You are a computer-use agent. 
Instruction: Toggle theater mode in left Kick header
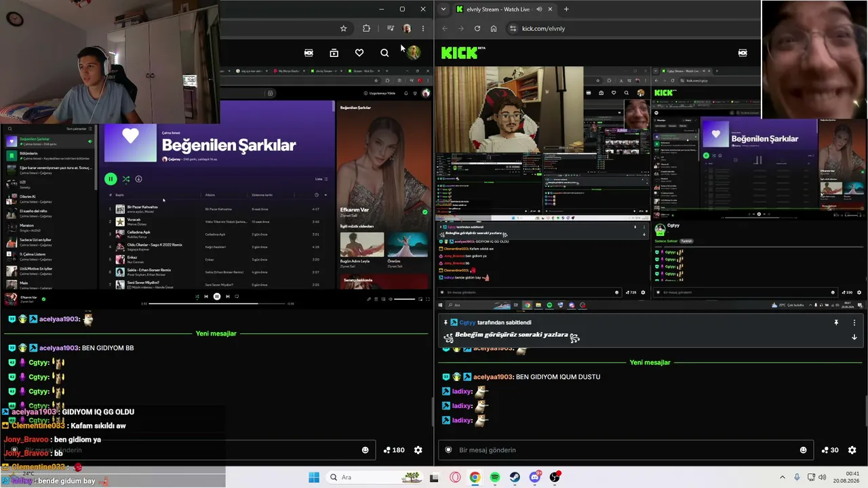309,53
